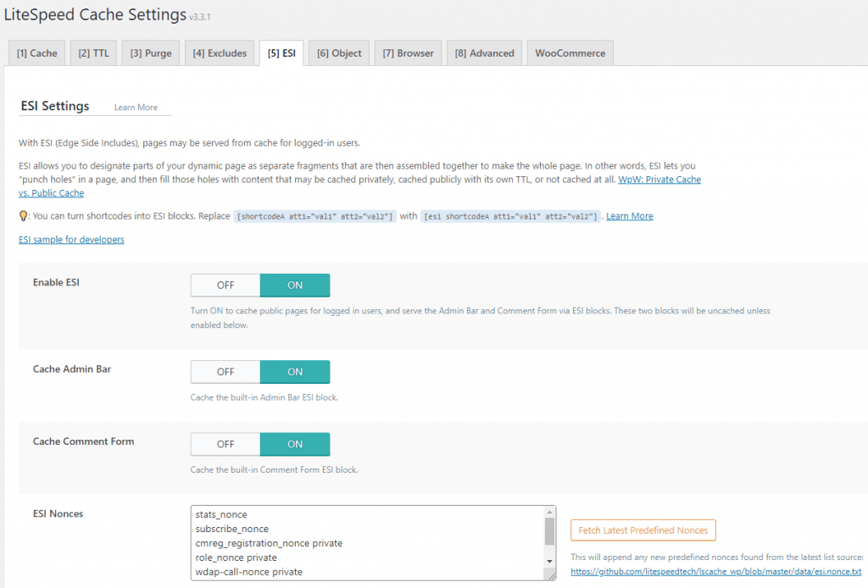The width and height of the screenshot is (868, 588).
Task: Open the ESI sample for developers link
Action: click(71, 240)
